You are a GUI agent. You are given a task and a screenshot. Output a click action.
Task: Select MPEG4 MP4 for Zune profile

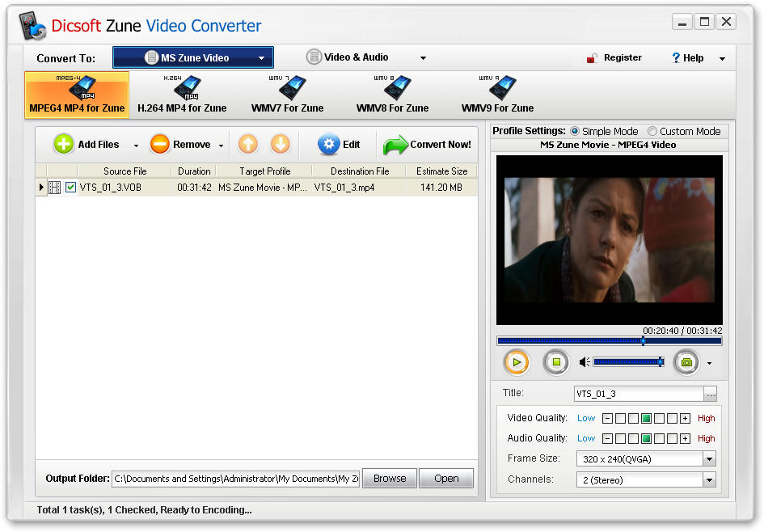pos(77,95)
